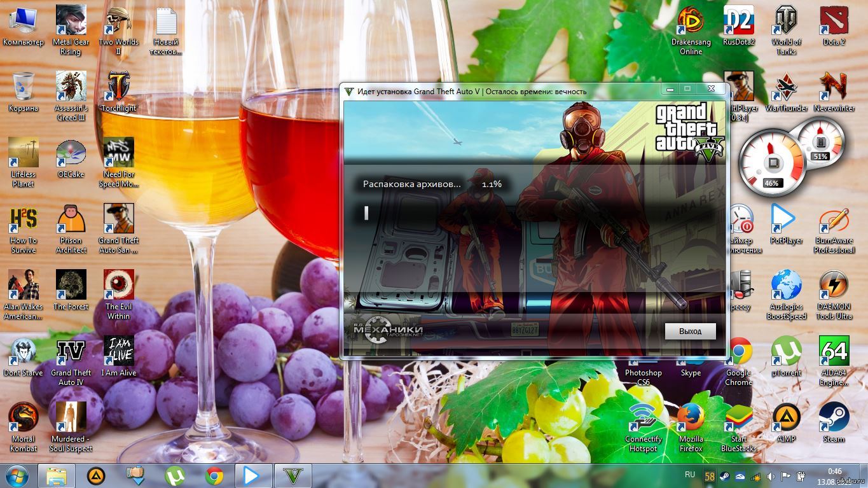
Task: Select DAEMON Tools Ultra desktop shortcut
Action: click(834, 295)
